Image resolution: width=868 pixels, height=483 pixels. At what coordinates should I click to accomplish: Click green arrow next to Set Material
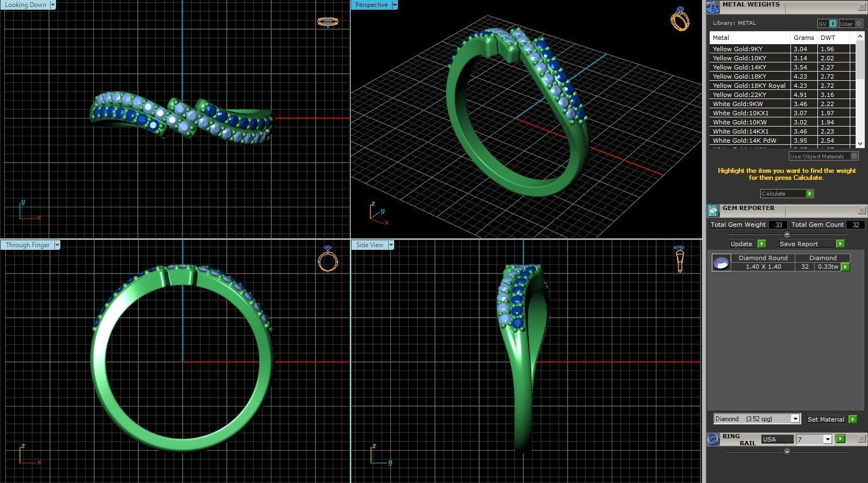point(852,419)
